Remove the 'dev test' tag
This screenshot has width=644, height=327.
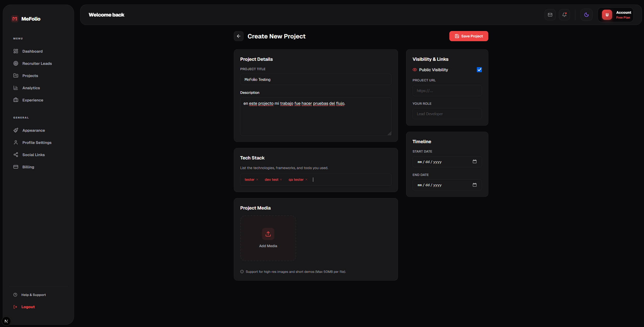(281, 180)
